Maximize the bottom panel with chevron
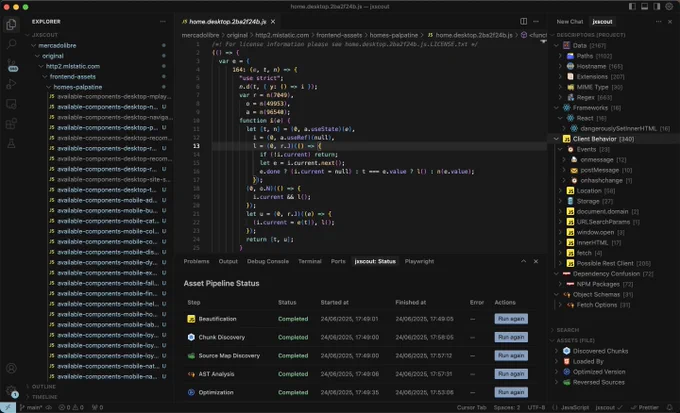The width and height of the screenshot is (680, 413). coord(523,261)
